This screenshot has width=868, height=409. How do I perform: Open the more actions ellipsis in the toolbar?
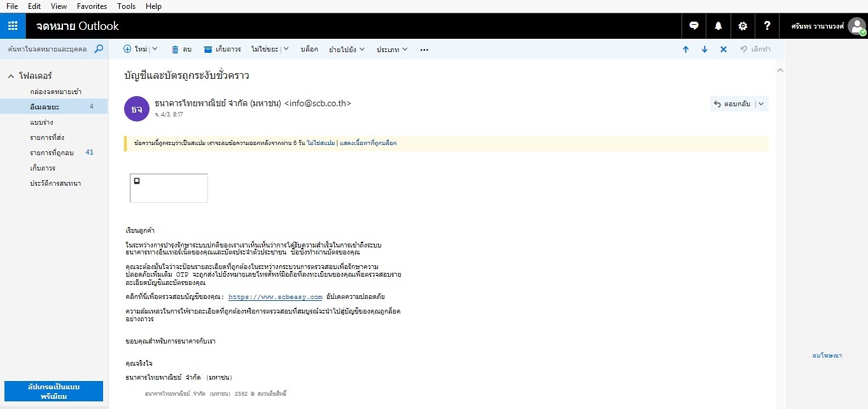424,50
